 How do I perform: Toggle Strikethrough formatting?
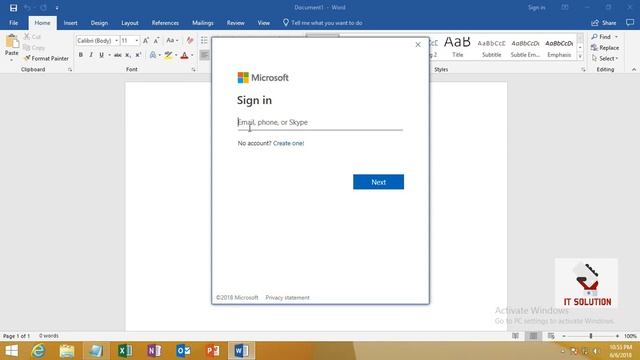(x=118, y=55)
